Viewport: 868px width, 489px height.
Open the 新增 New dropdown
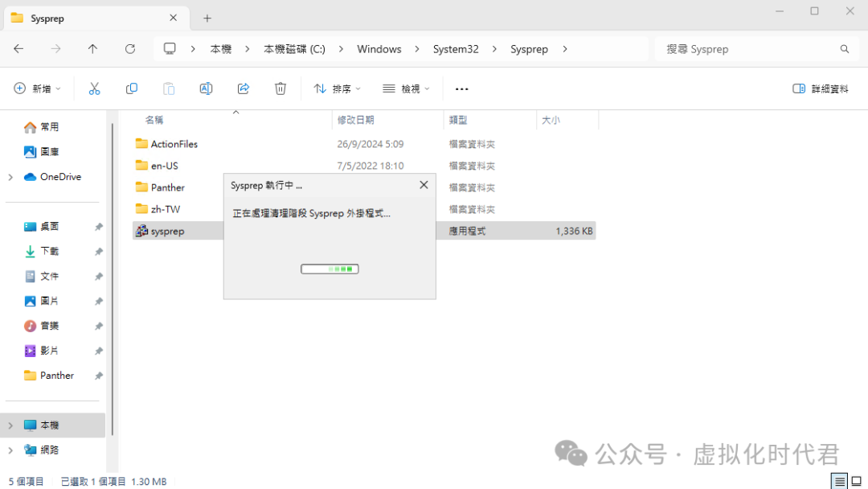click(x=38, y=88)
